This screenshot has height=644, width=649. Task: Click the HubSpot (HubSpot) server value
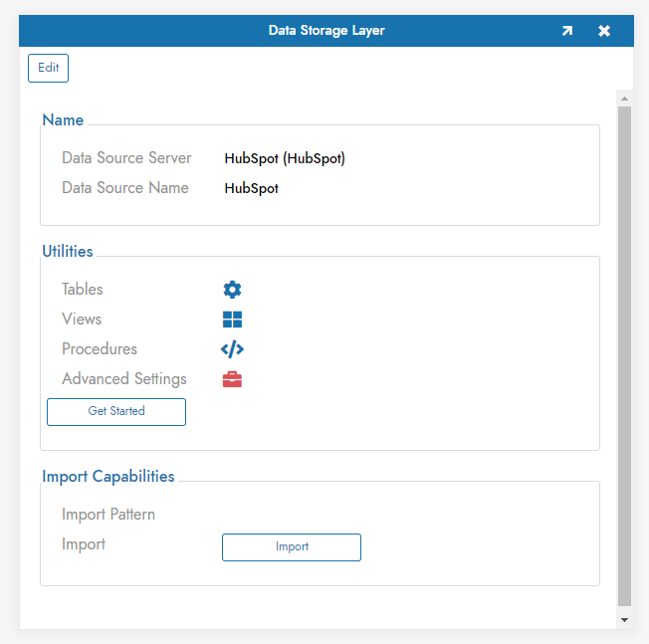285,158
